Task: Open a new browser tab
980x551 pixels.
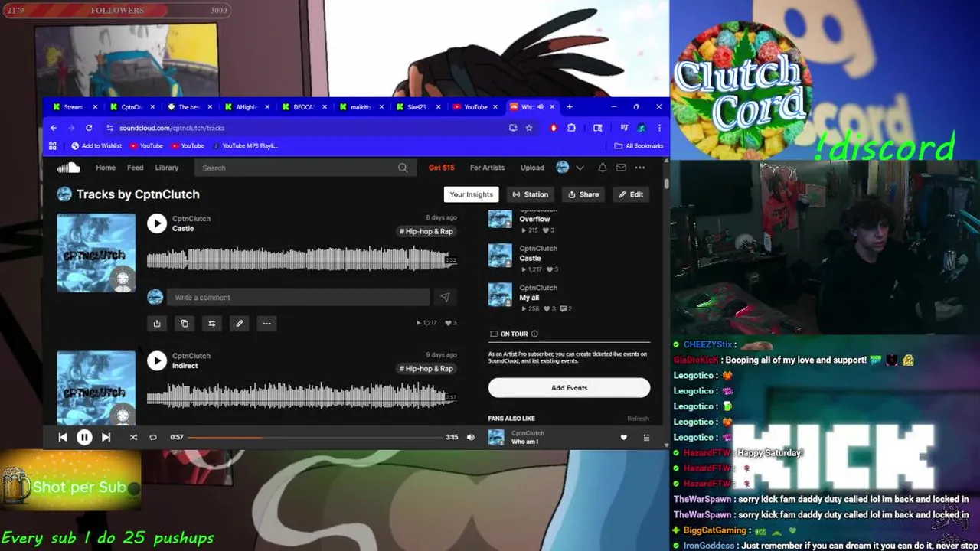Action: (x=569, y=106)
